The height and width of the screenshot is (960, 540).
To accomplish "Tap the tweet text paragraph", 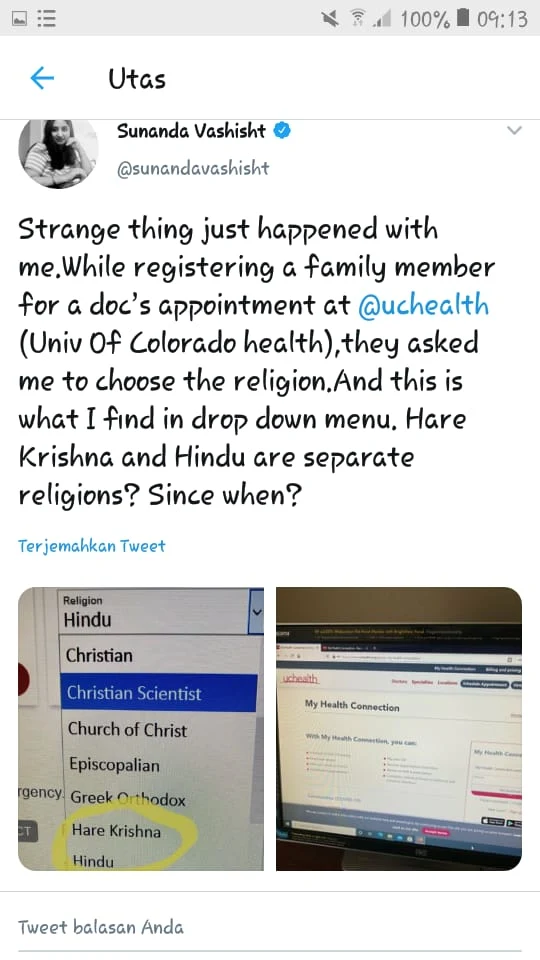I will pos(257,362).
